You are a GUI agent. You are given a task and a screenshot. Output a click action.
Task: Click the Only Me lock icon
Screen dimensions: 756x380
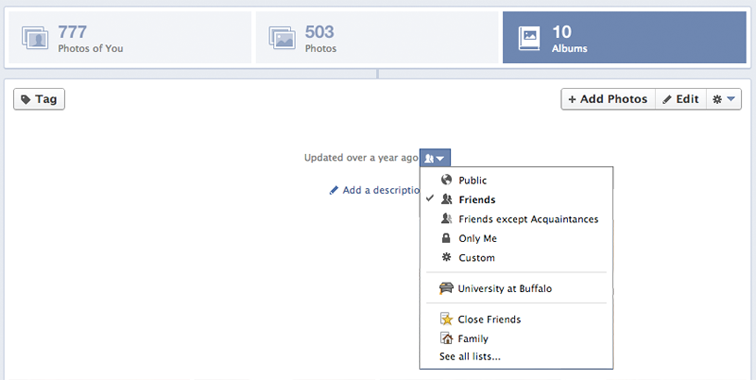(446, 238)
